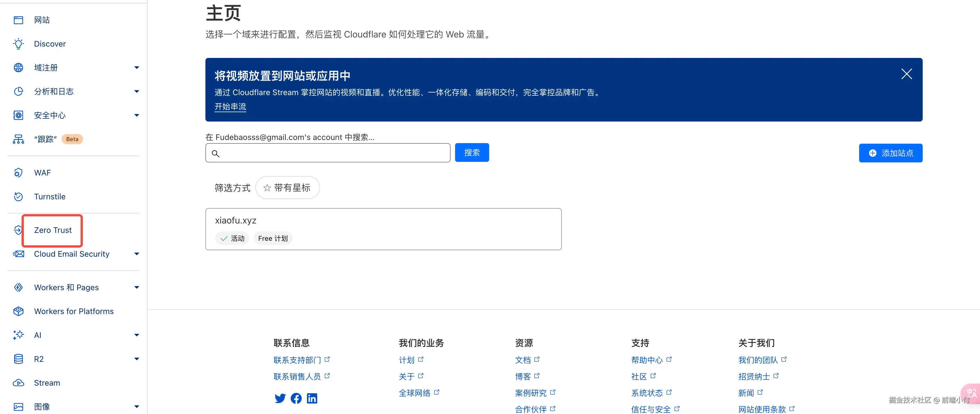Screen dimensions: 980x414
Task: Click the WAF shield icon
Action: [18, 173]
